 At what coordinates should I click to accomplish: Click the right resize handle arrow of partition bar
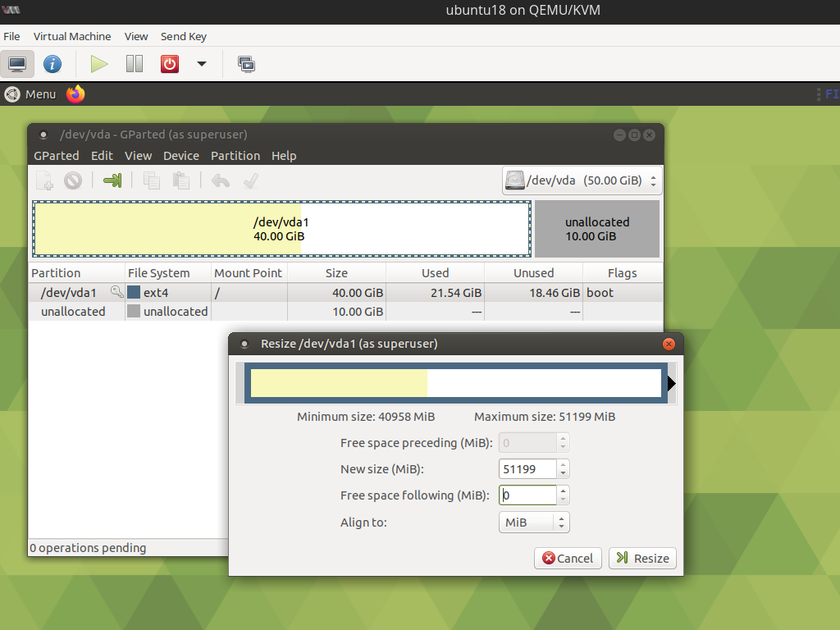pyautogui.click(x=671, y=383)
